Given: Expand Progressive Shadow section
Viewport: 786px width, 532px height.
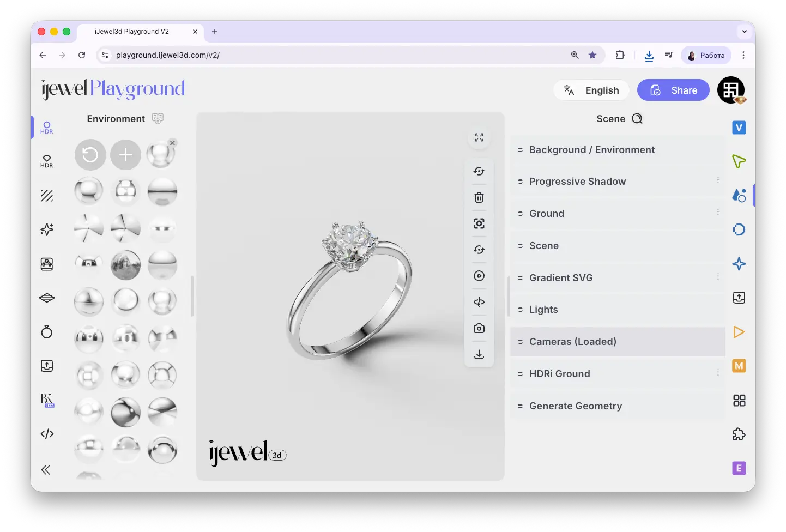Looking at the screenshot, I should [618, 182].
